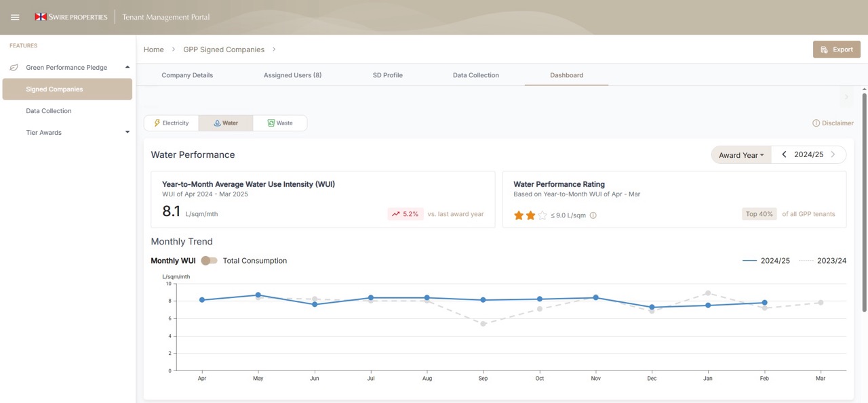Click the Swire Properties logo
The width and height of the screenshot is (868, 403).
pyautogui.click(x=71, y=16)
